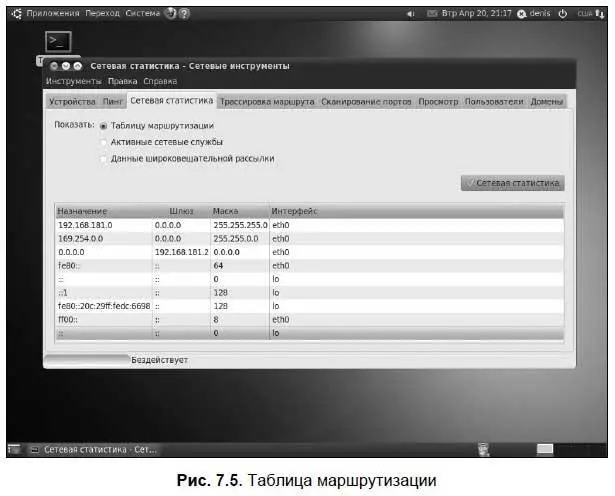The width and height of the screenshot is (615, 496).
Task: Click mask 255.255.255.0 cell
Action: (x=240, y=225)
